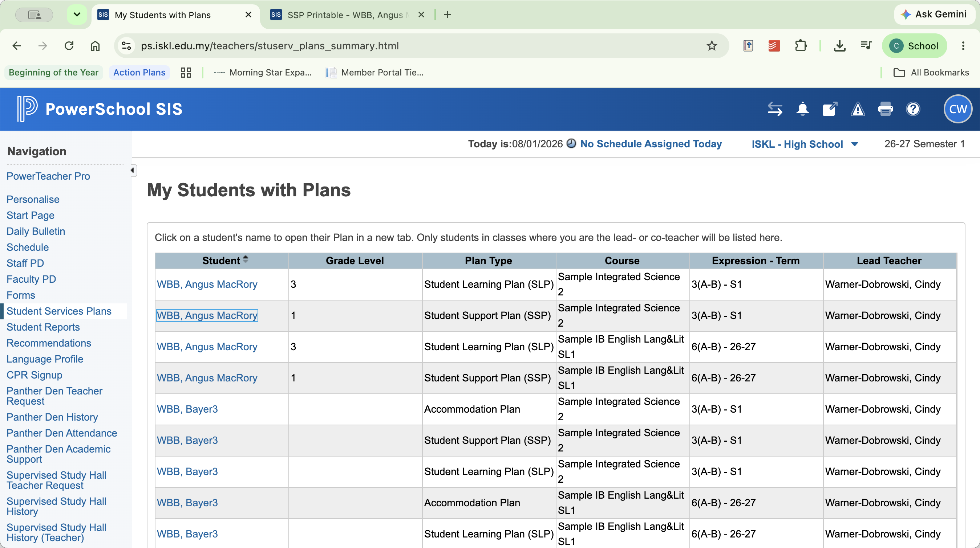Go to browser home page
980x548 pixels.
click(x=95, y=46)
